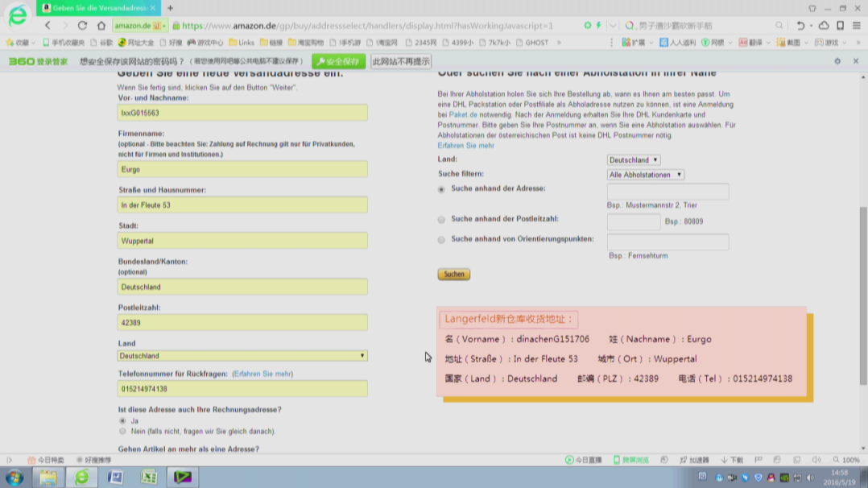The height and width of the screenshot is (488, 868).
Task: Open 'Erfahren Sie mehr' link under Abholstation text
Action: pos(466,146)
